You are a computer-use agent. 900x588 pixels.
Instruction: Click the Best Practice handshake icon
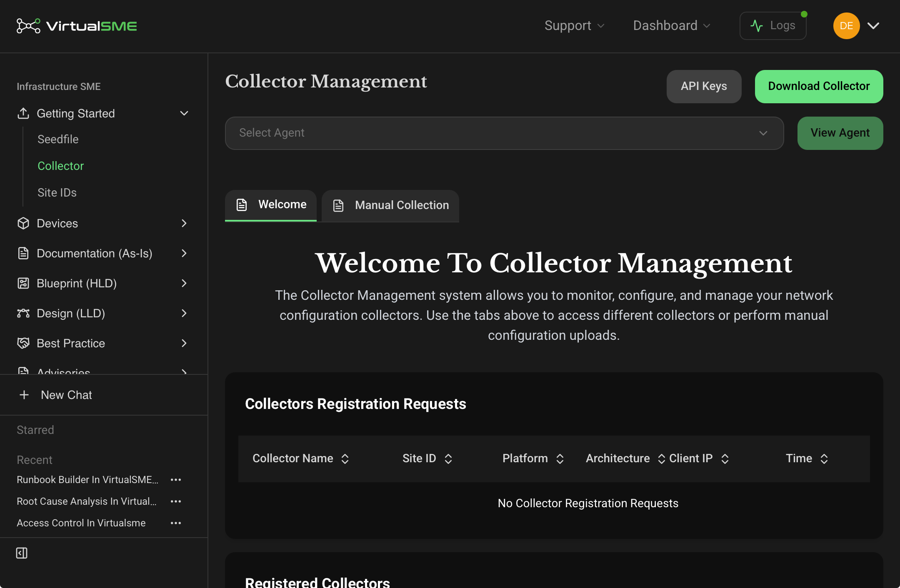point(23,343)
